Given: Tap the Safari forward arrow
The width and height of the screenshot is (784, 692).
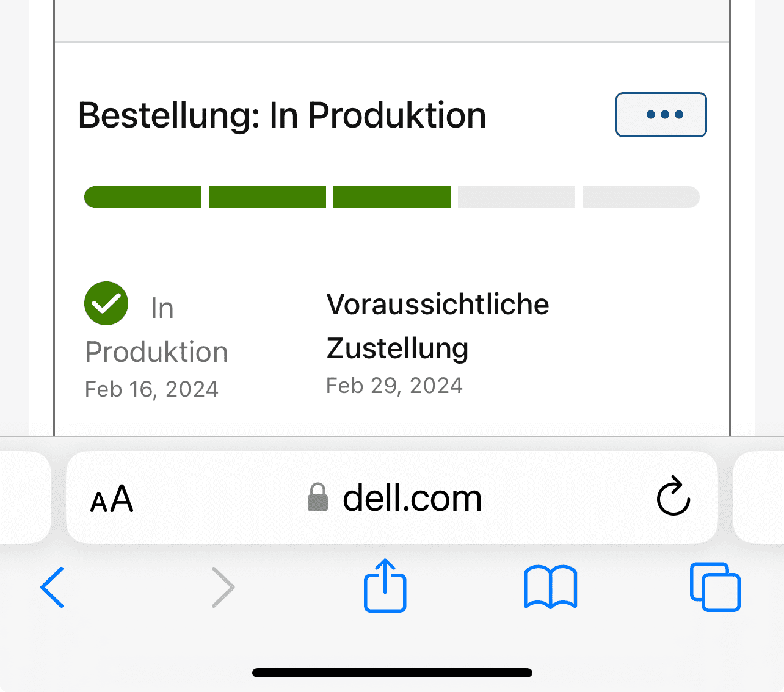Looking at the screenshot, I should click(x=223, y=587).
